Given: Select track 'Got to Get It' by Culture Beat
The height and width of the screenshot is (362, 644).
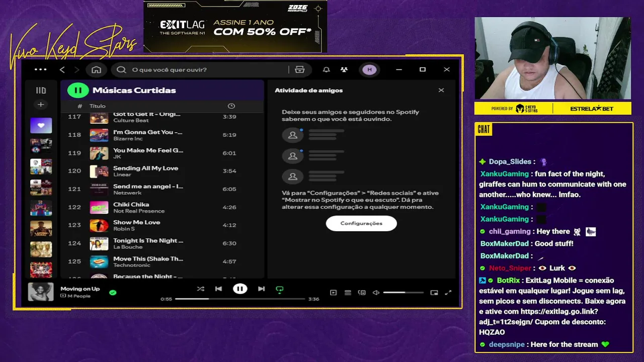Looking at the screenshot, I should click(162, 117).
